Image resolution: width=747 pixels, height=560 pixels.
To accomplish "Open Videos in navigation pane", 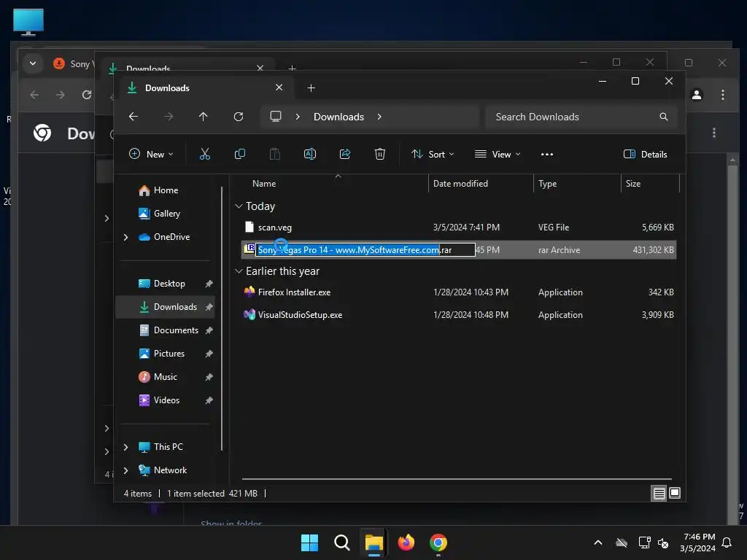I will pos(165,400).
